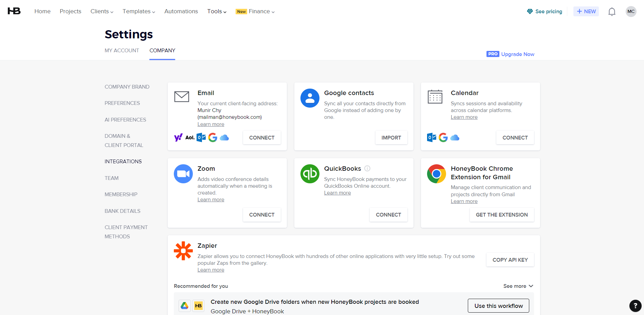Click the Upgrade Now link
This screenshot has width=644, height=315.
click(x=517, y=54)
